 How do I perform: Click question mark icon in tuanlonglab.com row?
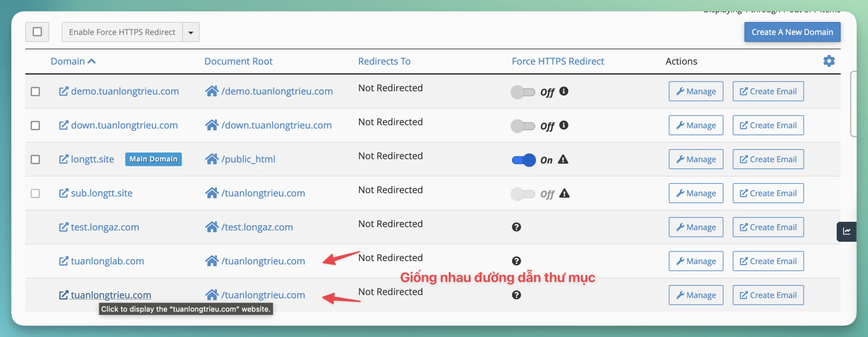[516, 261]
